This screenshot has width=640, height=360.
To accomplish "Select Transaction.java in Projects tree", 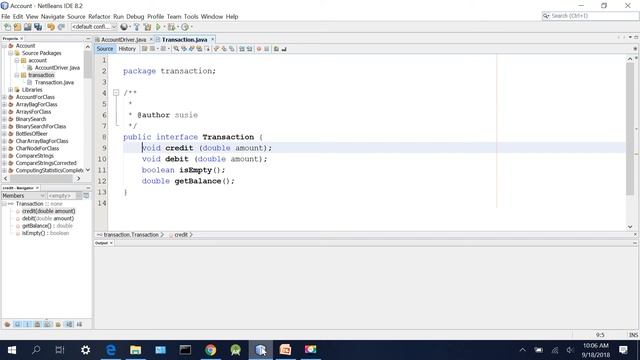I will [54, 82].
